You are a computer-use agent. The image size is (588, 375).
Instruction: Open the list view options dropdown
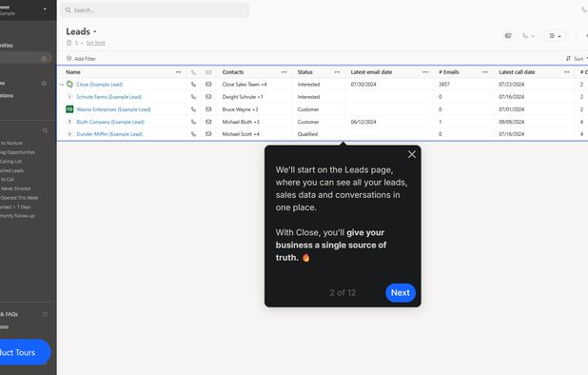[555, 36]
